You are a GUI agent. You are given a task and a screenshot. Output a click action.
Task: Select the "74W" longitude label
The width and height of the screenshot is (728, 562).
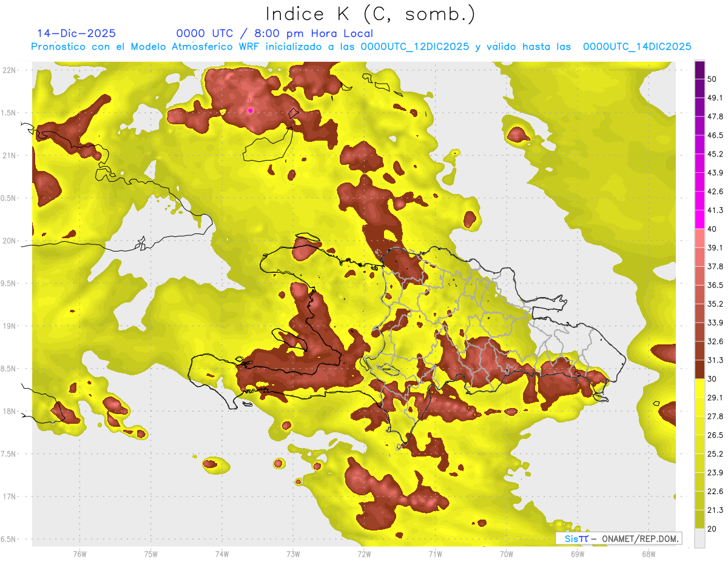point(222,554)
